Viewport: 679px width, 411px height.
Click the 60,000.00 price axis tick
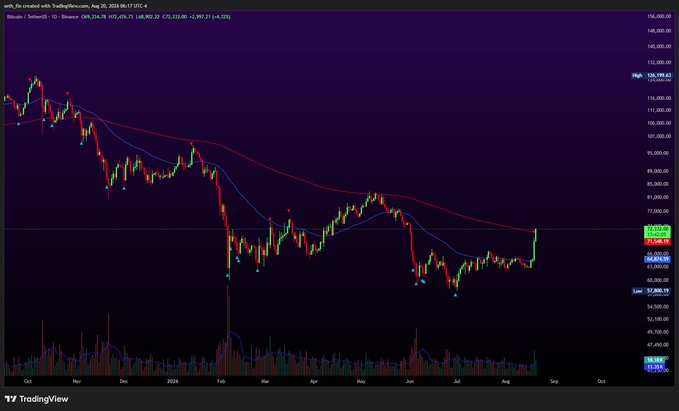click(x=659, y=280)
